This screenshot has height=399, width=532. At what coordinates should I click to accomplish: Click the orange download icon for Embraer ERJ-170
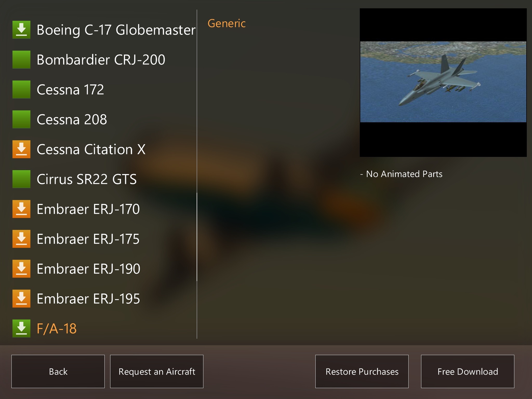coord(21,209)
